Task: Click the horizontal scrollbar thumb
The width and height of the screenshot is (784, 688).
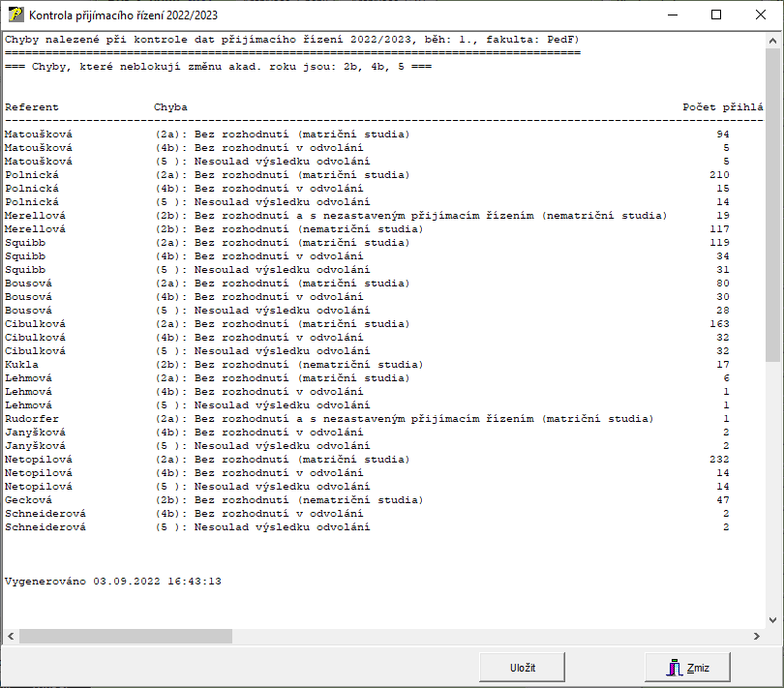Action: pos(126,636)
